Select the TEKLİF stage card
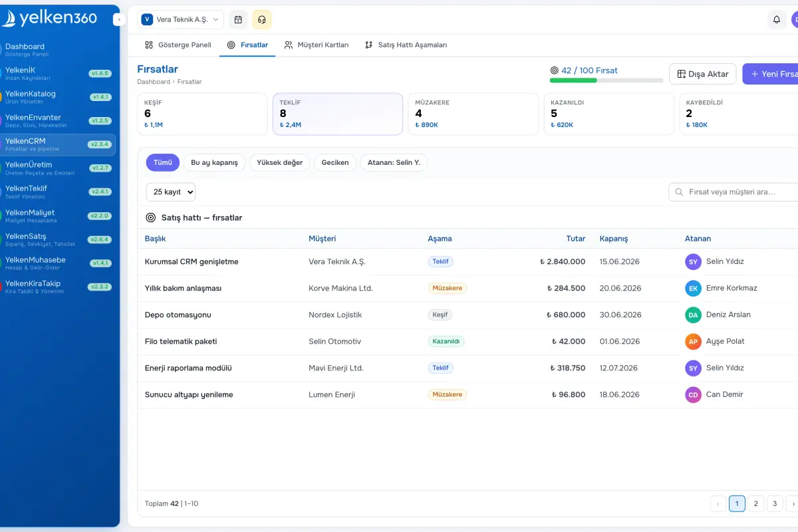 click(x=338, y=114)
